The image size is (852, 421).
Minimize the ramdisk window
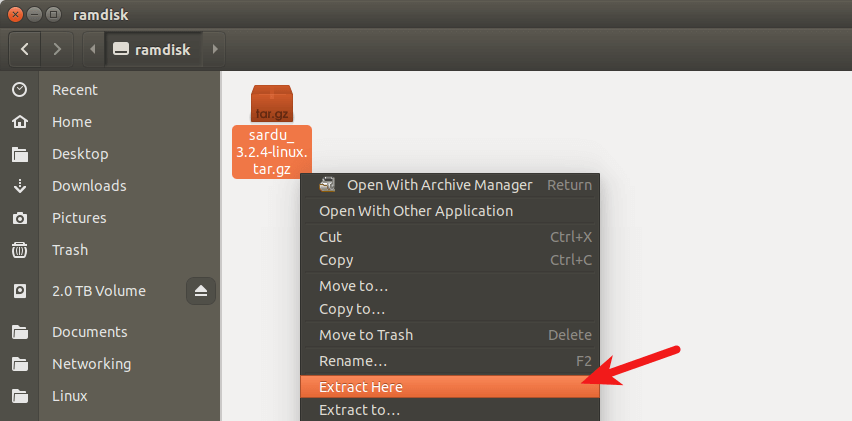tap(34, 15)
